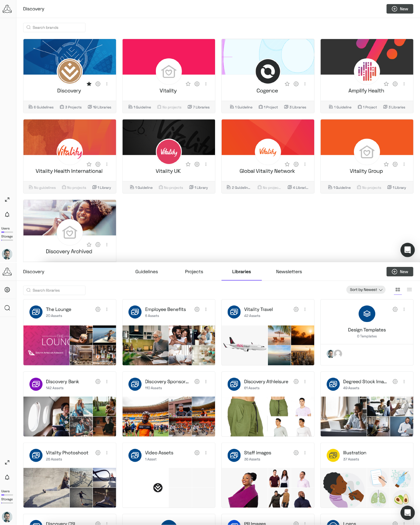The width and height of the screenshot is (420, 525).
Task: Open Vitality Travel library settings gear
Action: click(296, 309)
